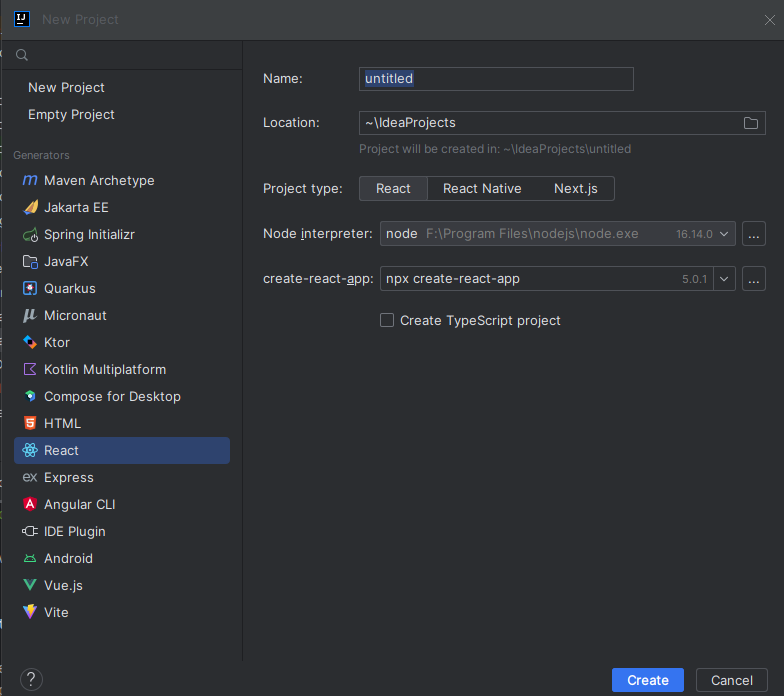This screenshot has height=696, width=784.
Task: Click the Compose for Desktop icon
Action: (x=30, y=396)
